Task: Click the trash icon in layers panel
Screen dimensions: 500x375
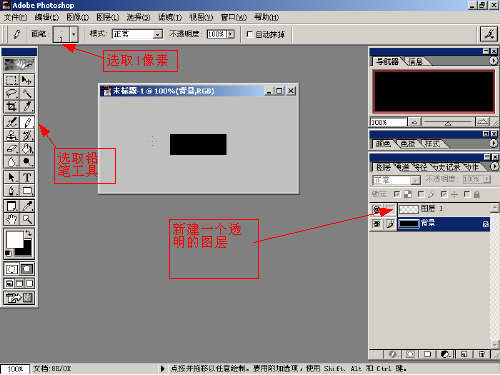Action: (482, 354)
